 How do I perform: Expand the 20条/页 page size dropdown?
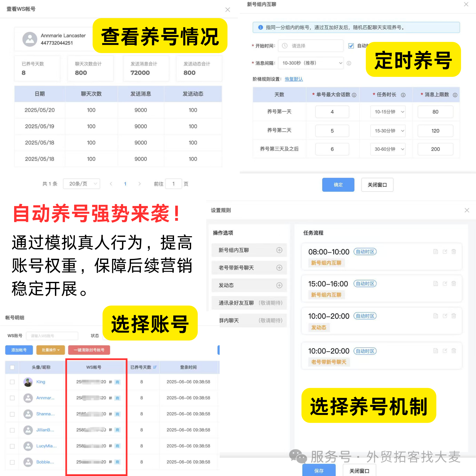81,184
